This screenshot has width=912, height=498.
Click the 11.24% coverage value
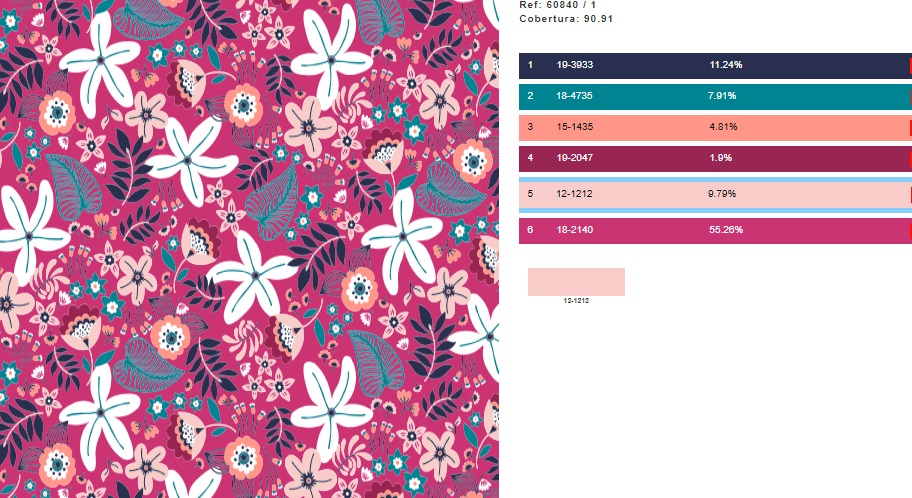tap(725, 66)
